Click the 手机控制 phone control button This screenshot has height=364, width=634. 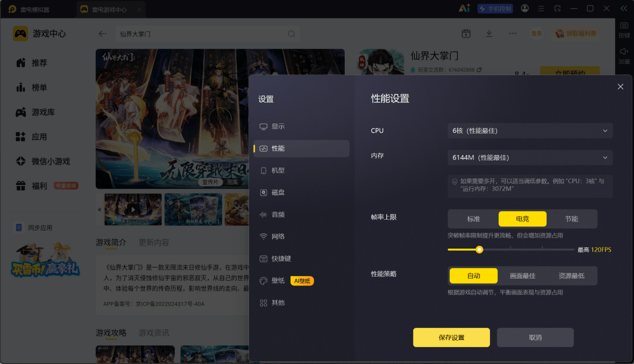(495, 8)
